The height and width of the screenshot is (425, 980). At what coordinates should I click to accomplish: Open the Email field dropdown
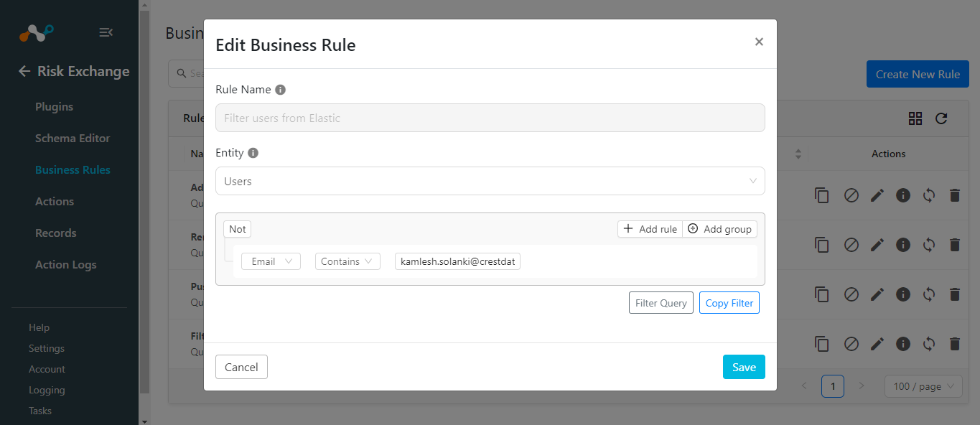pos(271,261)
